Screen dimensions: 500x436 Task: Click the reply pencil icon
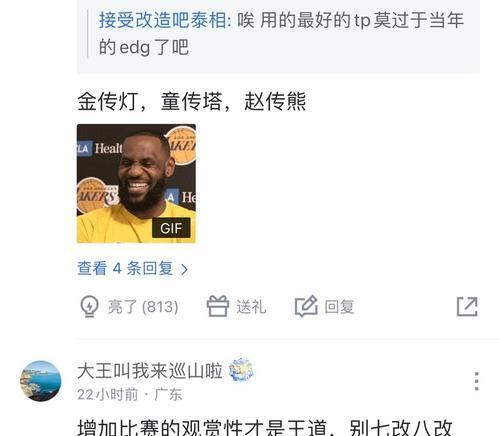pos(306,306)
